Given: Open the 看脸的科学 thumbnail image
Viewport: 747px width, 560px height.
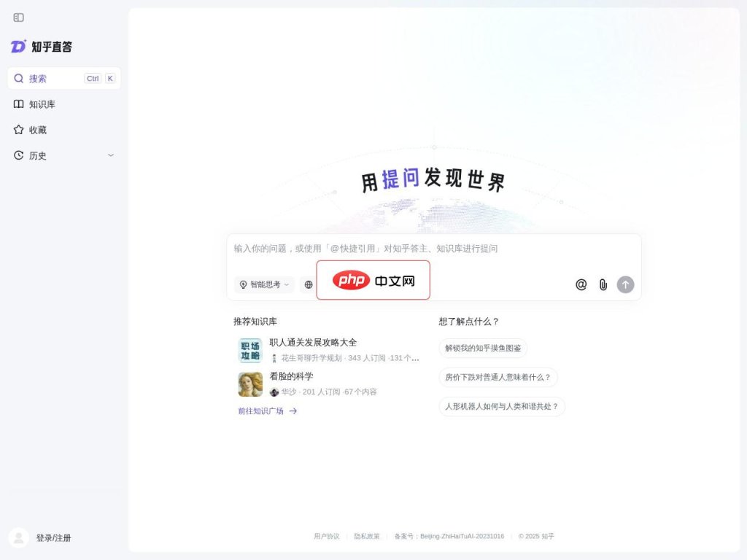Looking at the screenshot, I should pos(250,384).
